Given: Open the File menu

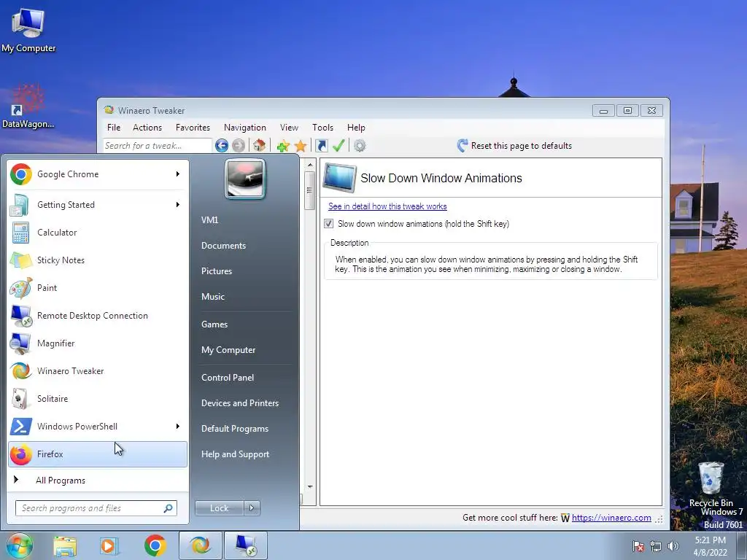Looking at the screenshot, I should tap(114, 128).
